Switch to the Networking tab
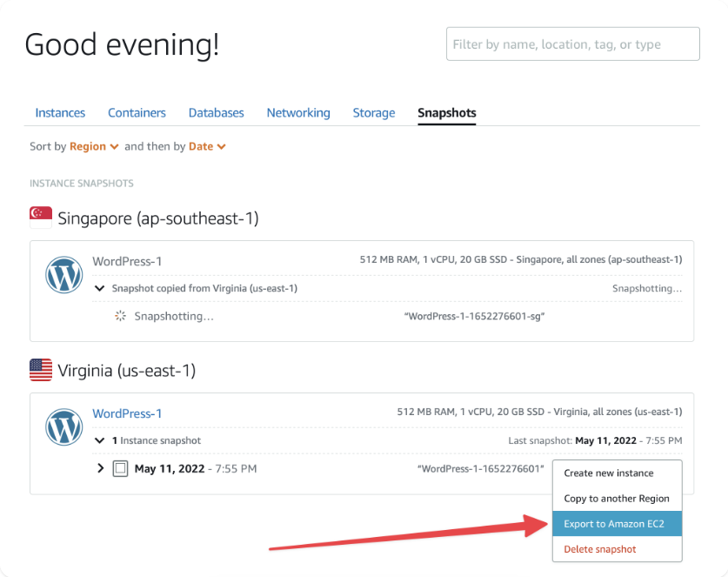The width and height of the screenshot is (728, 577). pyautogui.click(x=298, y=113)
